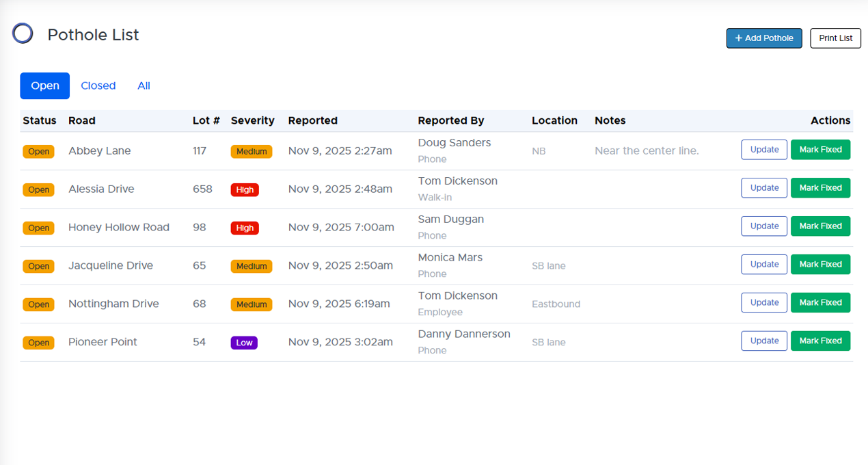Screen dimensions: 868x465
Task: Click the Severity column header
Action: pyautogui.click(x=252, y=121)
